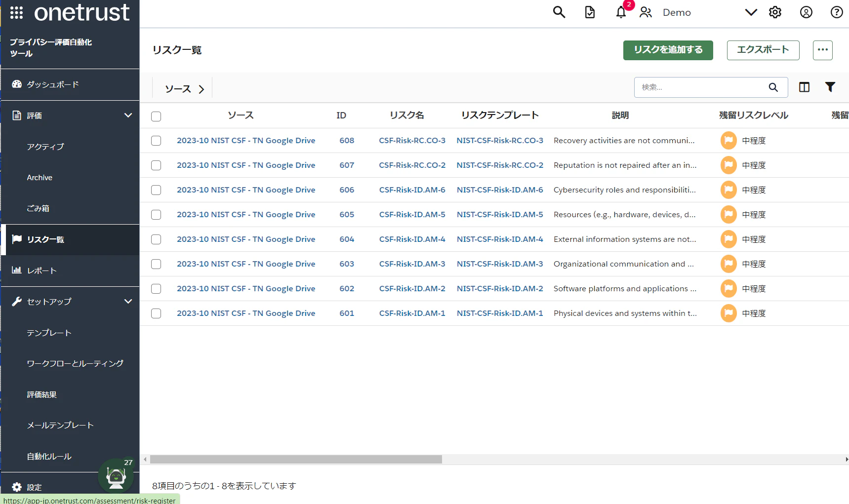Click the risk level flag icon for ID 603
Image resolution: width=849 pixels, height=504 pixels.
(x=728, y=264)
